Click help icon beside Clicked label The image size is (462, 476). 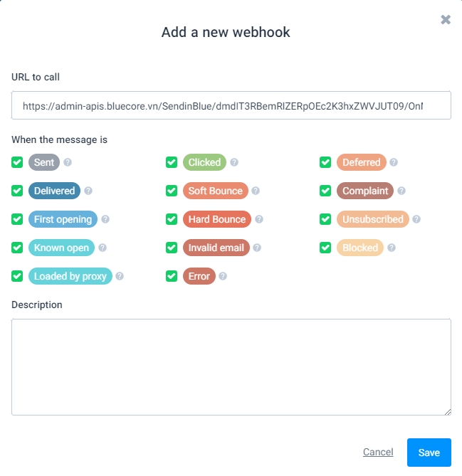234,162
